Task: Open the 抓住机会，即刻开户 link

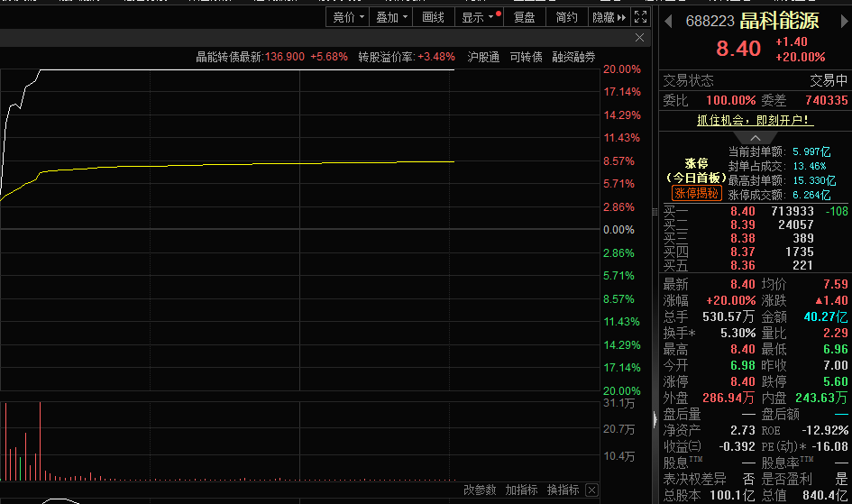Action: pos(754,120)
